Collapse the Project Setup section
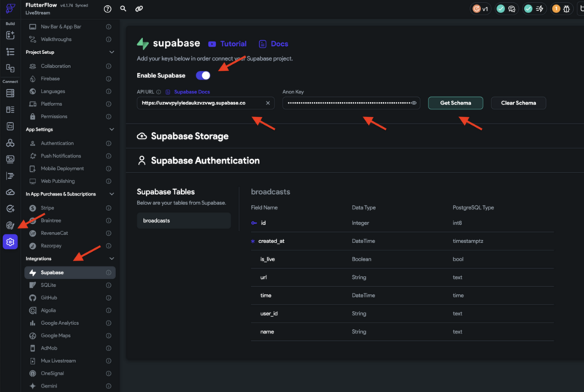This screenshot has height=392, width=584. (112, 53)
